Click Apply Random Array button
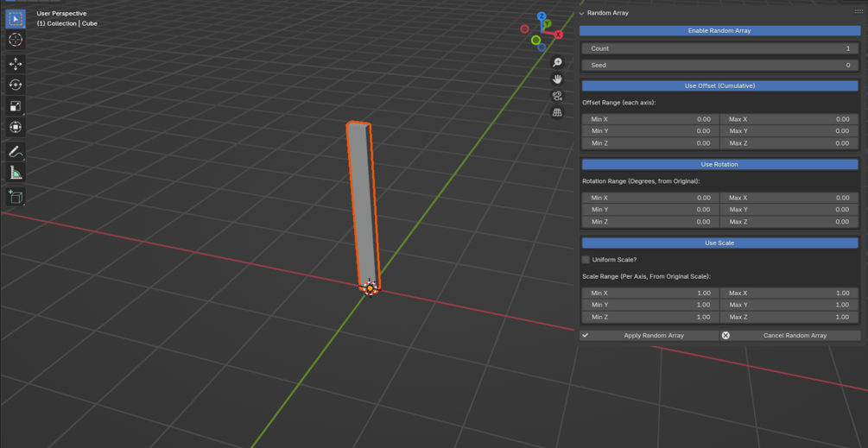The image size is (868, 448). click(649, 335)
